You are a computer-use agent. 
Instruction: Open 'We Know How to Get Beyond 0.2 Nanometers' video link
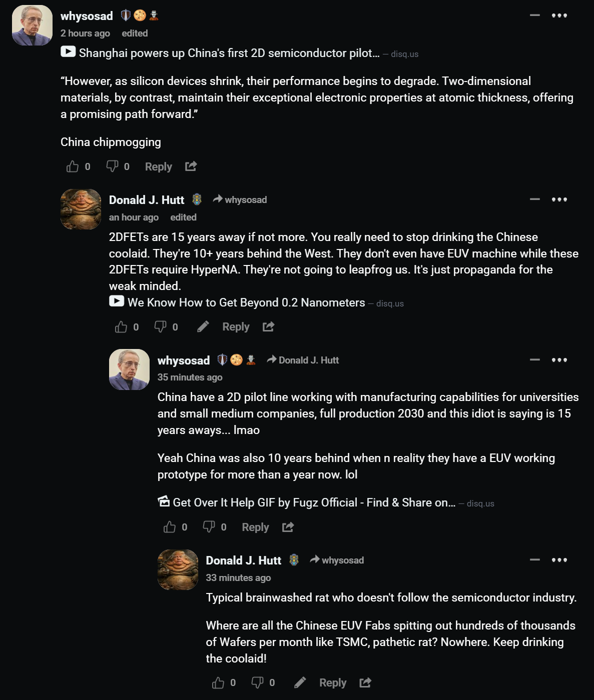click(246, 302)
